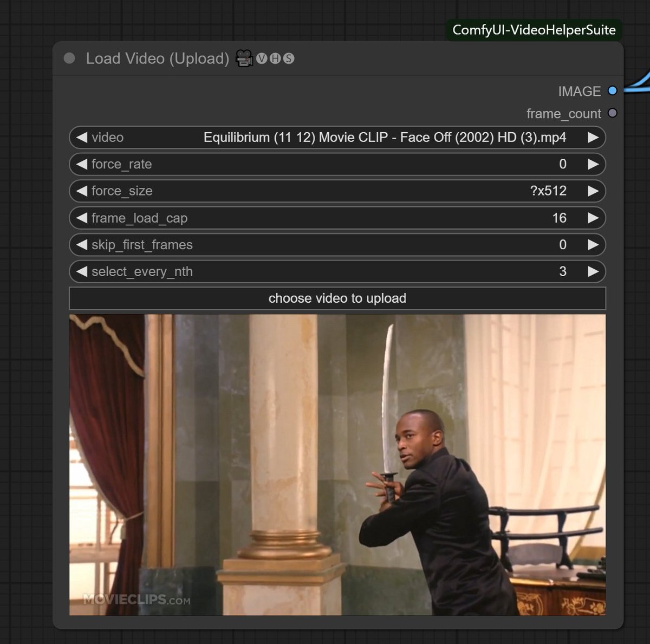Open the force_size ?x512 dropdown
This screenshot has width=650, height=644.
pyautogui.click(x=337, y=191)
